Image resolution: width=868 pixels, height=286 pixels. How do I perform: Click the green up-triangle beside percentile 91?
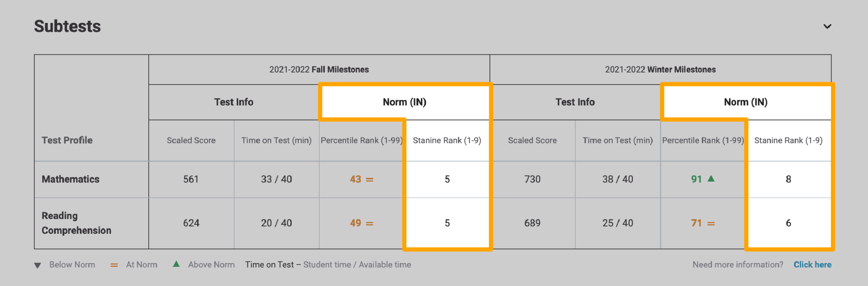[x=711, y=179]
